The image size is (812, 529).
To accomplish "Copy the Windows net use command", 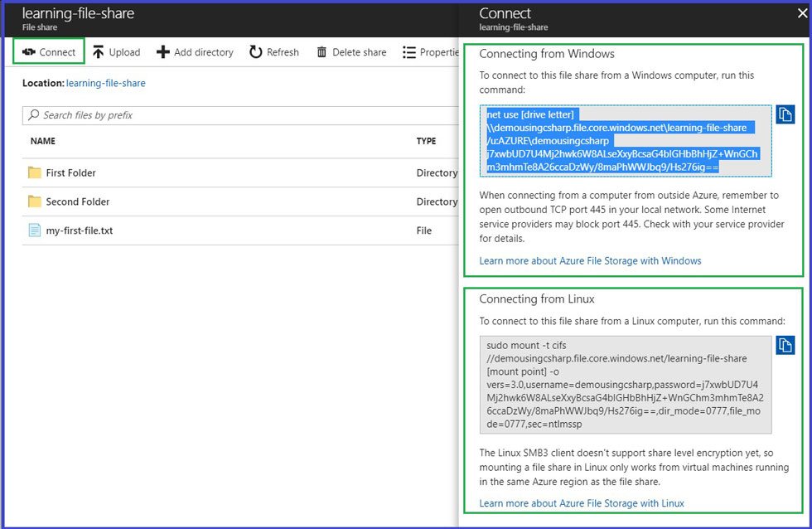I will pyautogui.click(x=785, y=114).
